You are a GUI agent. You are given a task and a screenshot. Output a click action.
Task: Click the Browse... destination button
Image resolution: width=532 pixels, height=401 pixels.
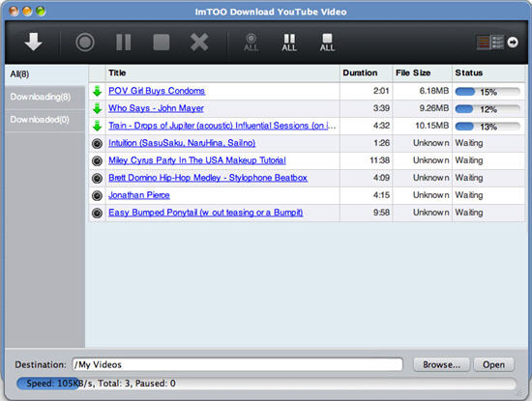tap(441, 364)
